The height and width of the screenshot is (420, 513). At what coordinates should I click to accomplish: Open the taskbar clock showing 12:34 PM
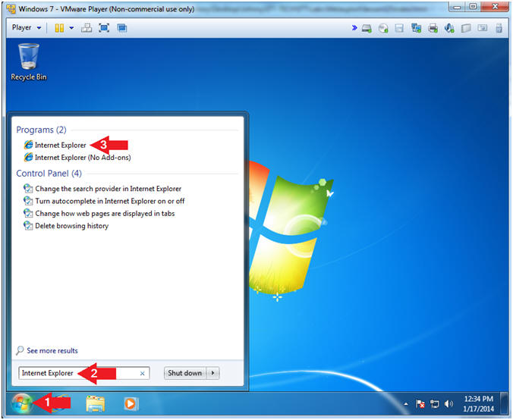pyautogui.click(x=478, y=403)
